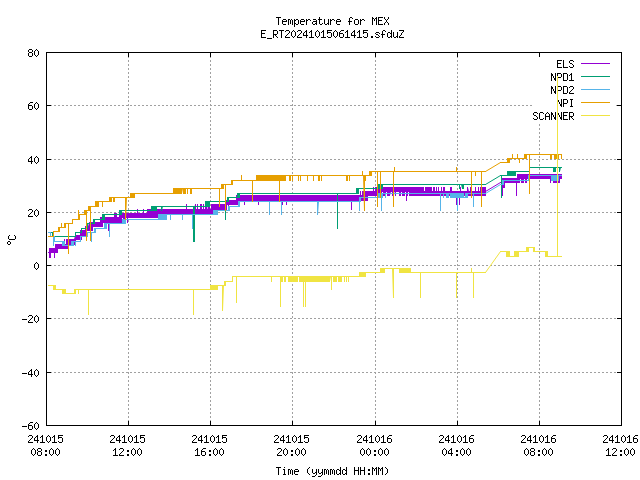Click the x-axis tick label 241015 16:00
This screenshot has width=640, height=480.
coord(209,445)
